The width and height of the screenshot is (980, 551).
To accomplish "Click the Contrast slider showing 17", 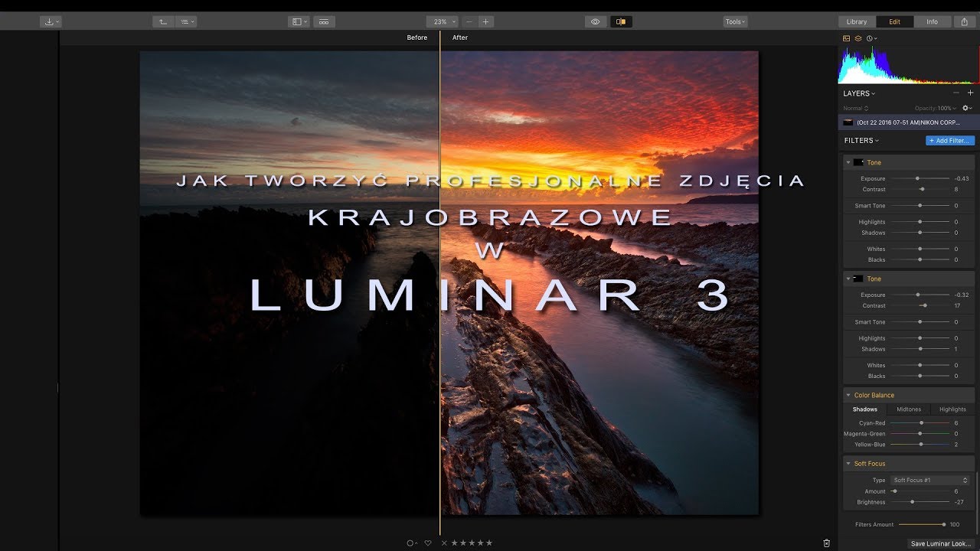I will [x=920, y=305].
